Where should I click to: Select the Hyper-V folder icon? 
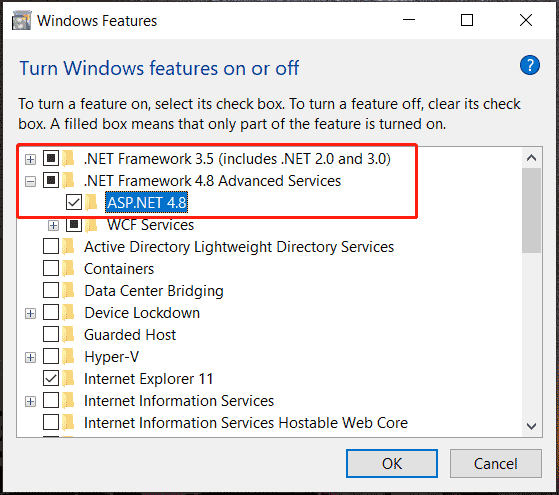68,357
